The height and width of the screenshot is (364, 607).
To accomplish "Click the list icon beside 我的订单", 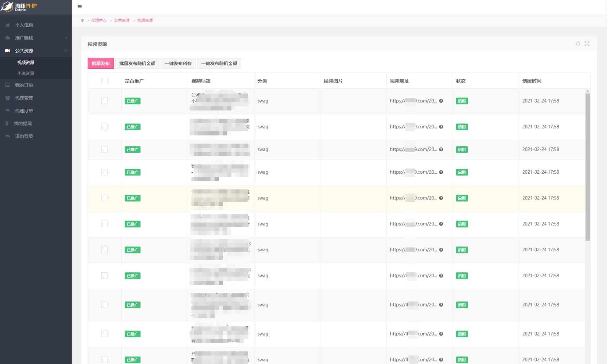I will point(8,85).
